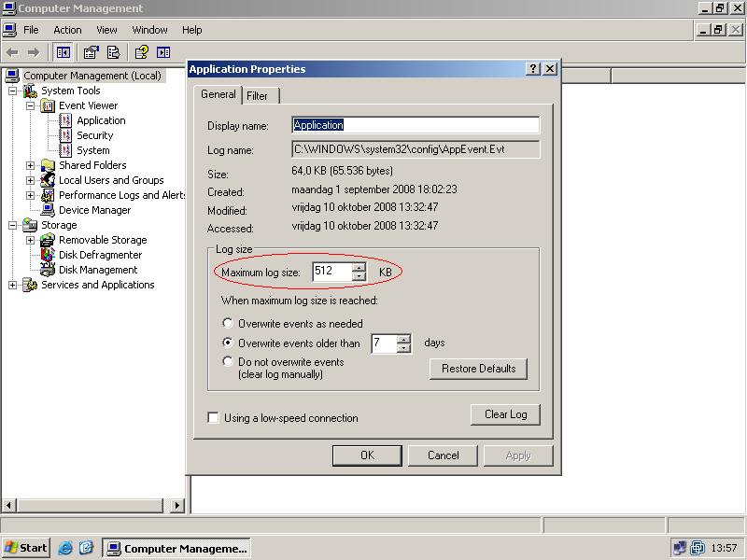This screenshot has height=560, width=747.
Task: Open Properties using the toolbar icon
Action: [91, 53]
